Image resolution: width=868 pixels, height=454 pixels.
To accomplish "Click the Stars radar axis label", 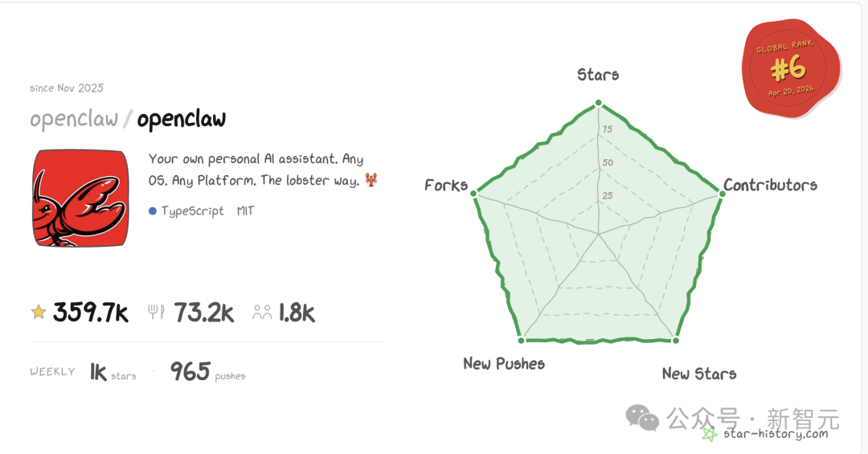I will click(x=598, y=75).
